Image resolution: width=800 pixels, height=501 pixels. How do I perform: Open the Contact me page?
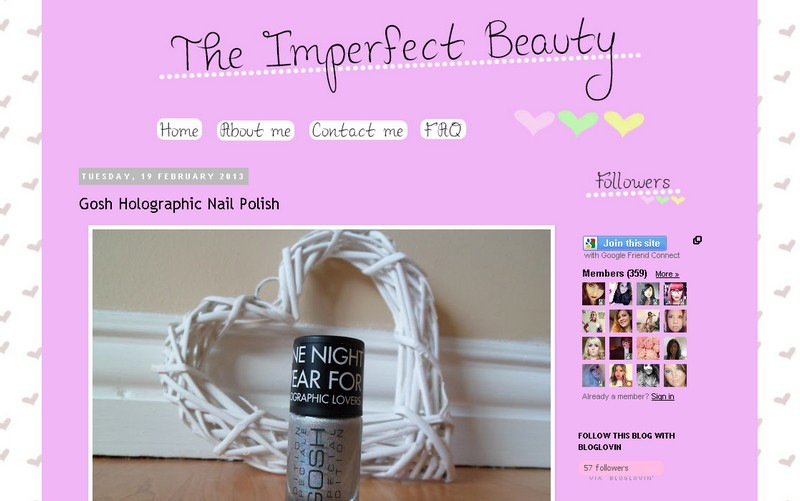click(358, 131)
